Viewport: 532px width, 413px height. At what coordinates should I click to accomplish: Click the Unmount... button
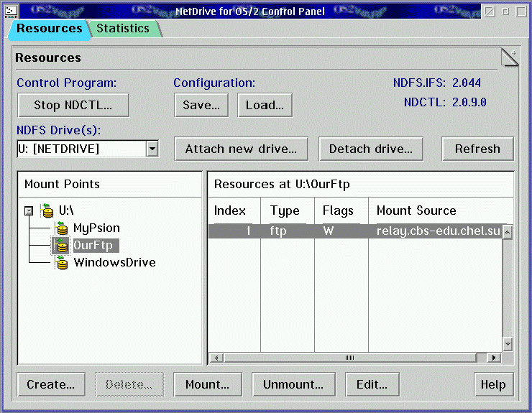[293, 384]
